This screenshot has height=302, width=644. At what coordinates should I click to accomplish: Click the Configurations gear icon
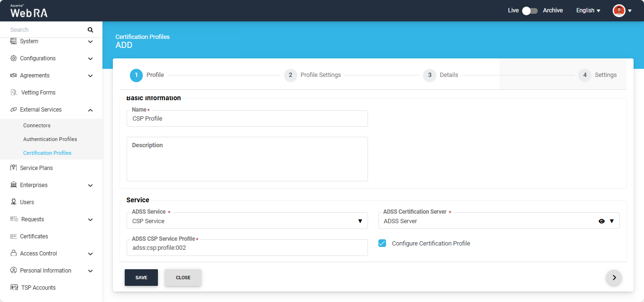click(x=13, y=58)
